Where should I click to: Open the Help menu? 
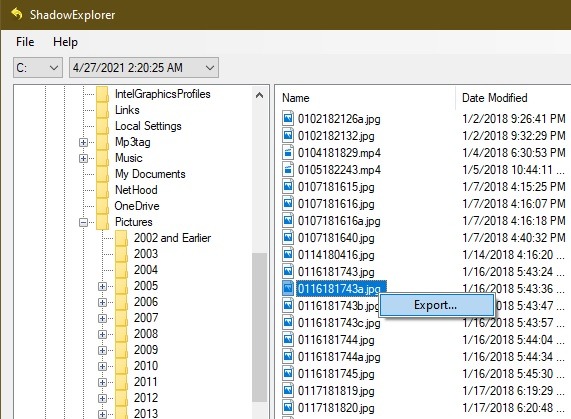(65, 42)
